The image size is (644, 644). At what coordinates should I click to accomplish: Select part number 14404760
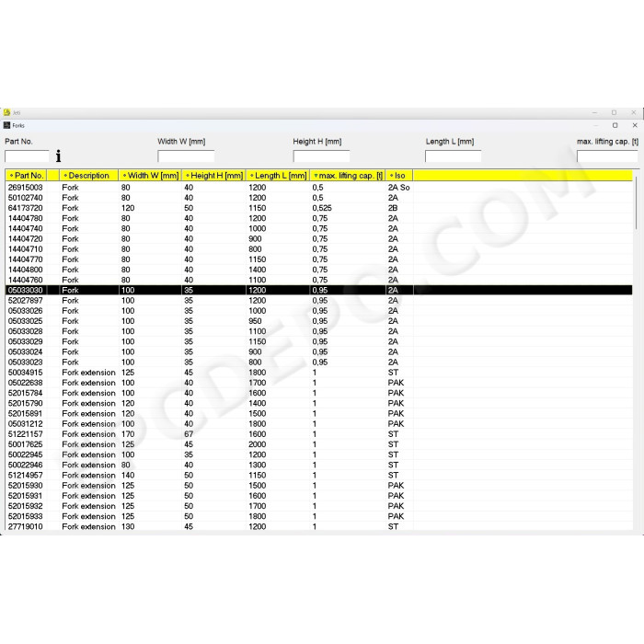26,280
